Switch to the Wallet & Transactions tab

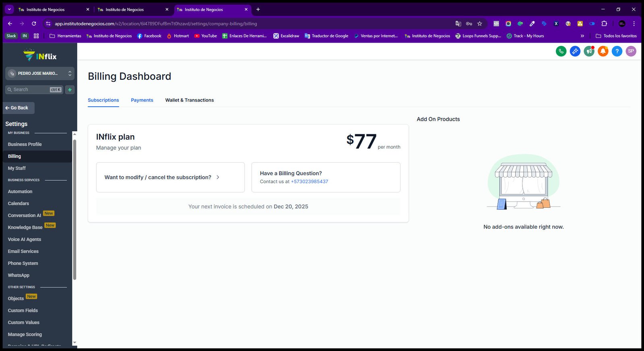coord(190,100)
